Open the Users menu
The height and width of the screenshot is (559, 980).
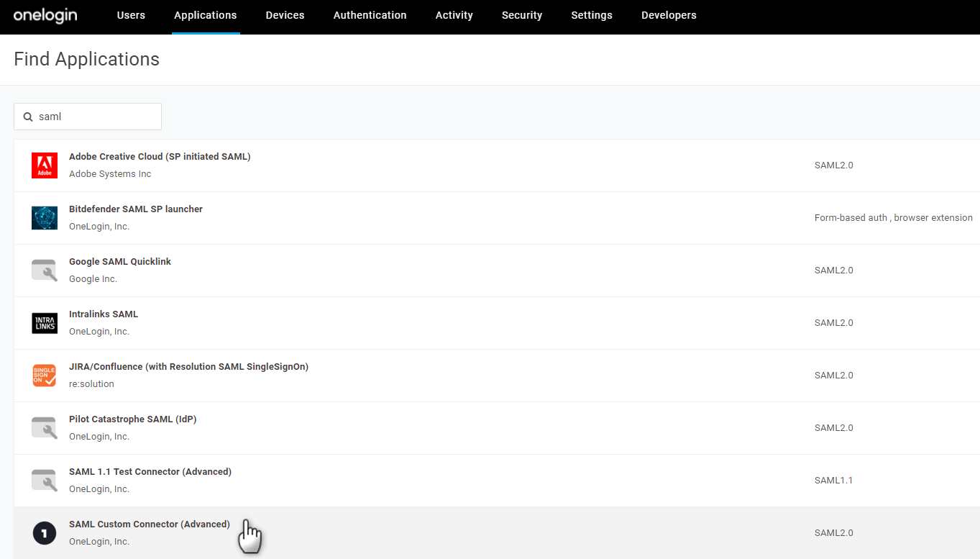click(131, 15)
